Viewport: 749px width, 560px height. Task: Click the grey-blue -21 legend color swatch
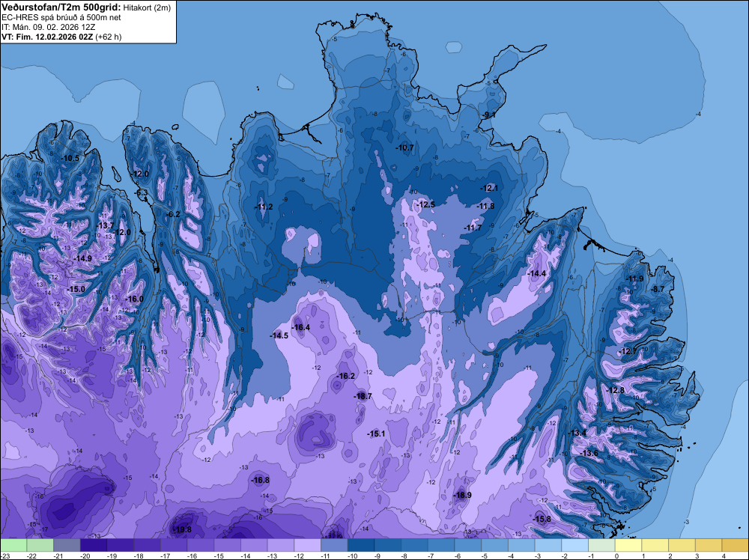pos(67,545)
